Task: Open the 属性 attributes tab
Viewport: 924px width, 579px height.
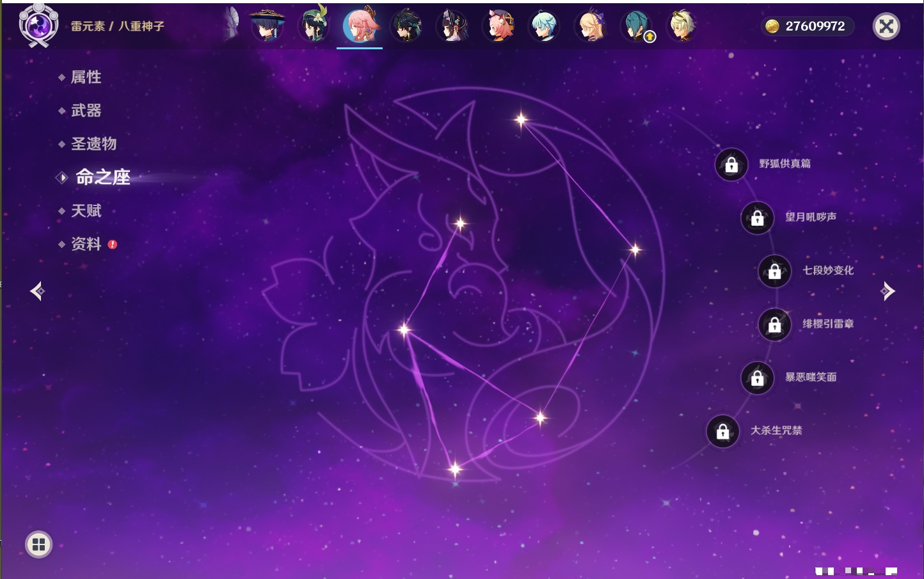Action: click(86, 77)
